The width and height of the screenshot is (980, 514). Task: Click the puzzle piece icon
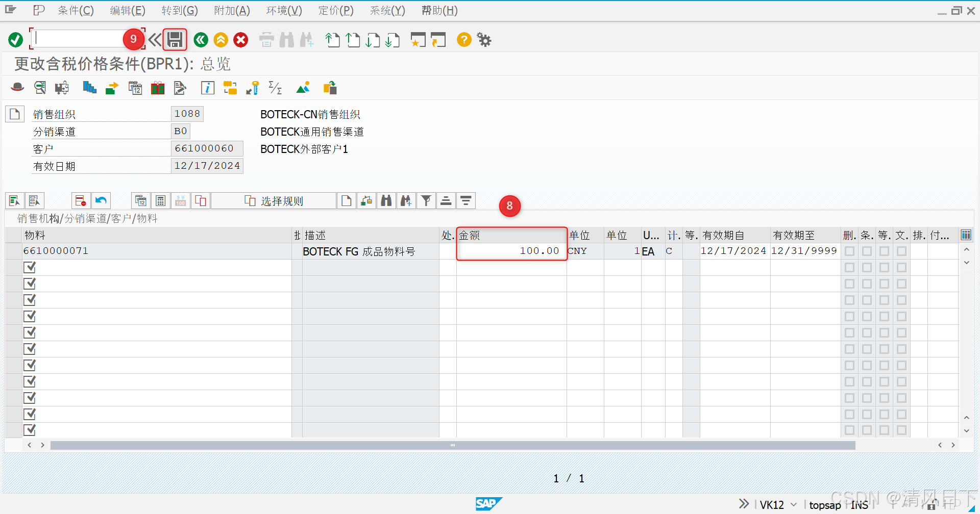[x=62, y=88]
